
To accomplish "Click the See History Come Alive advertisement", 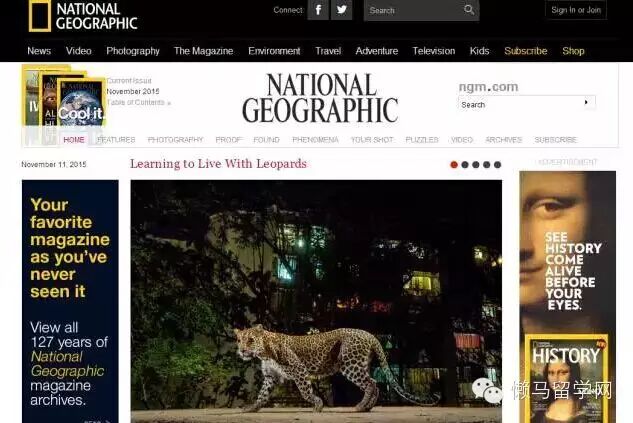I will 568,297.
